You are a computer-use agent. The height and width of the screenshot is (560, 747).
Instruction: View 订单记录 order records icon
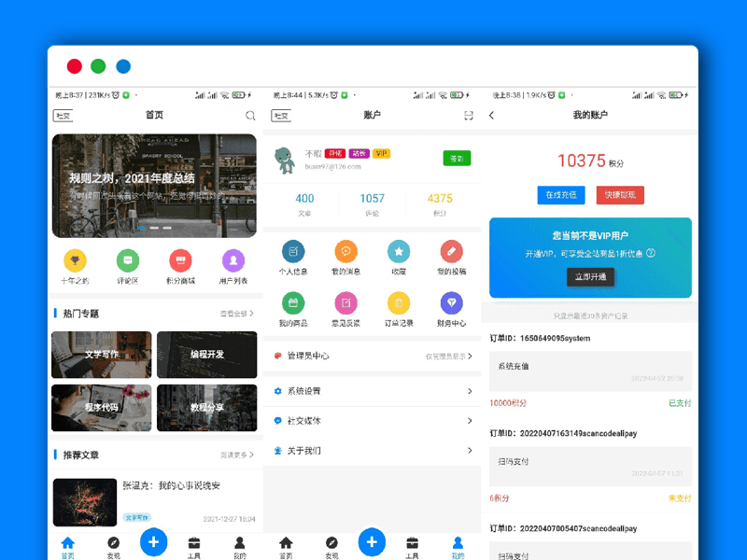(399, 302)
